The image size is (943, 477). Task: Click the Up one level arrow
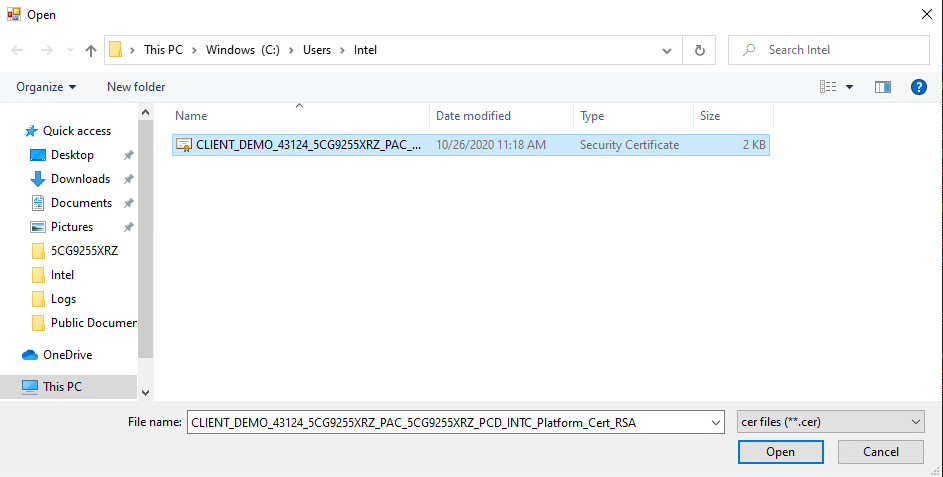(x=91, y=51)
